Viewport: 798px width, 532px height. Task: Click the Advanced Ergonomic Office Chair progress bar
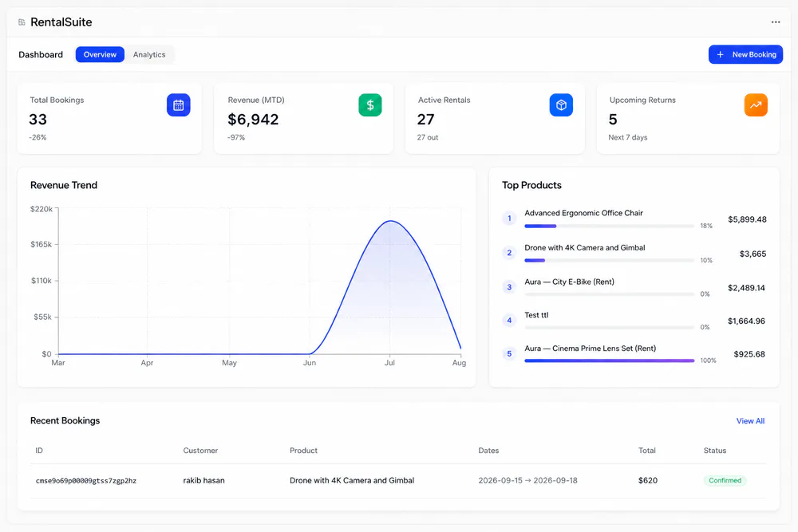pyautogui.click(x=609, y=226)
